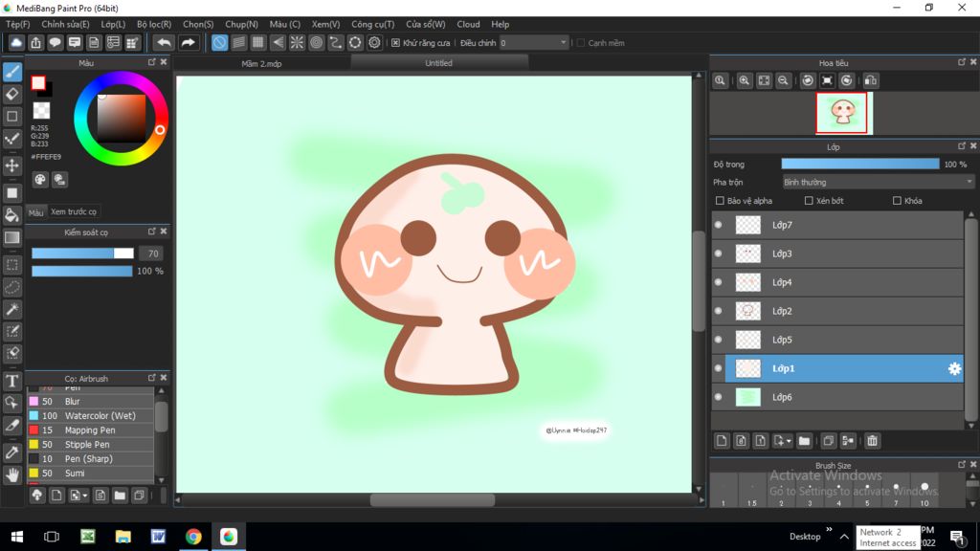Screen dimensions: 980x551
Task: Hide layer Lớp7 via its visibility dot
Action: tap(718, 226)
